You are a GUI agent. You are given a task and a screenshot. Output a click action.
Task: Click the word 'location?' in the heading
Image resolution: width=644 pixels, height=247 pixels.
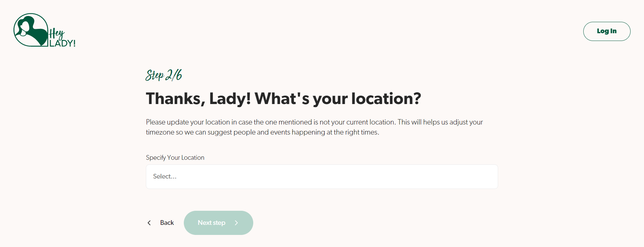click(386, 99)
